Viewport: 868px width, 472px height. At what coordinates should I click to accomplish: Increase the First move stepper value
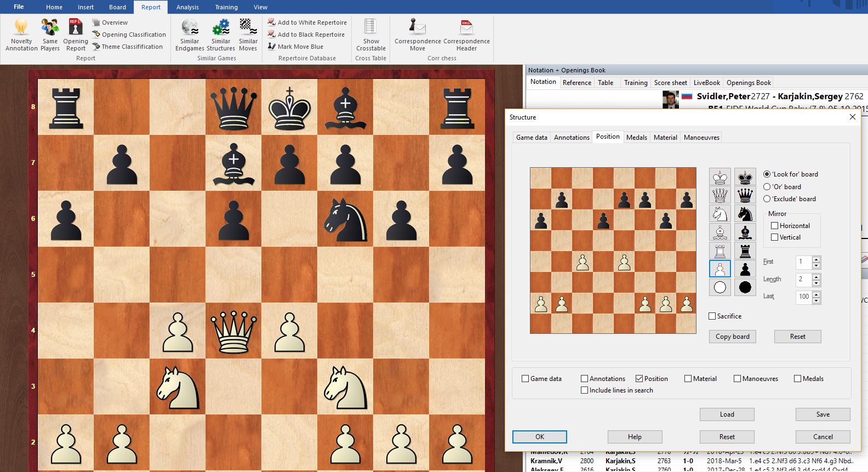(816, 259)
